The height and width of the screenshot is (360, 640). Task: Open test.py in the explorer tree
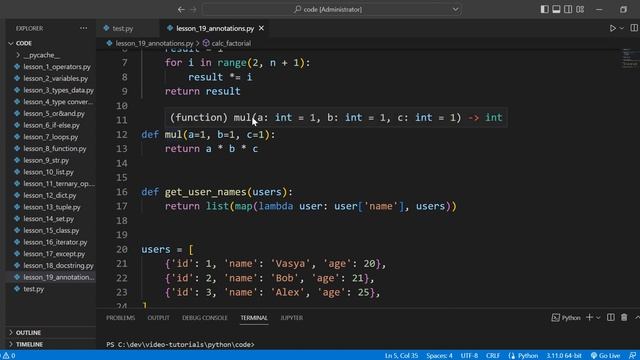(33, 289)
